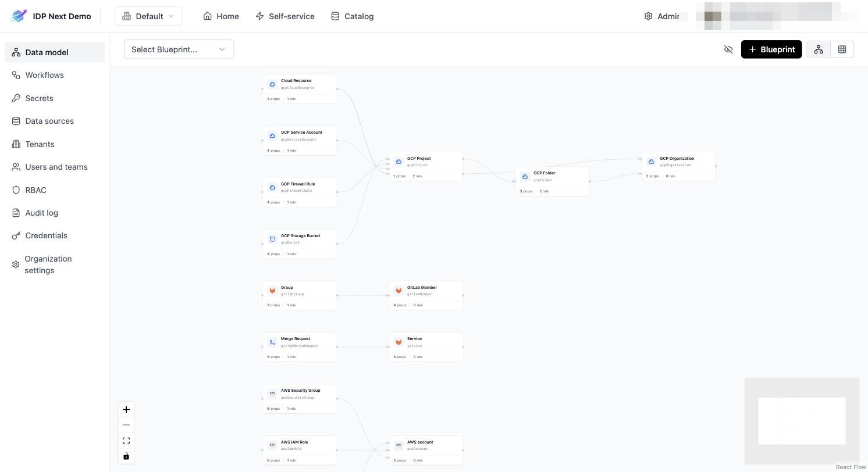The width and height of the screenshot is (868, 472).
Task: Click the GitLab icon on Group node
Action: [272, 291]
